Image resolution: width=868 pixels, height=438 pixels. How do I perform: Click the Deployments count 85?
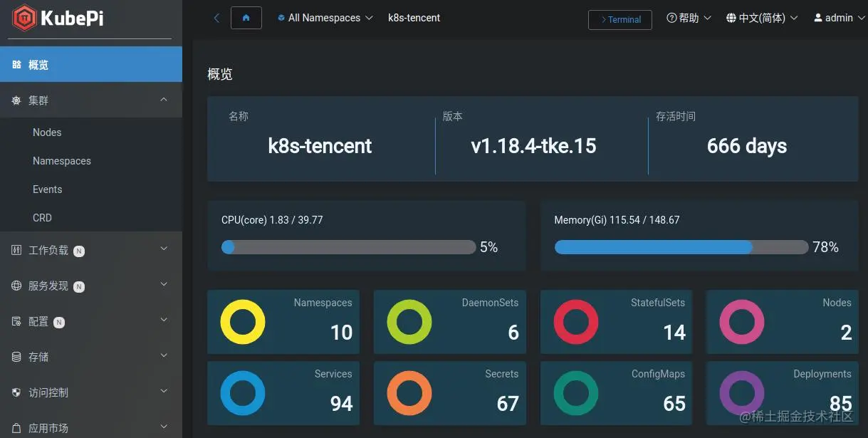pyautogui.click(x=840, y=404)
